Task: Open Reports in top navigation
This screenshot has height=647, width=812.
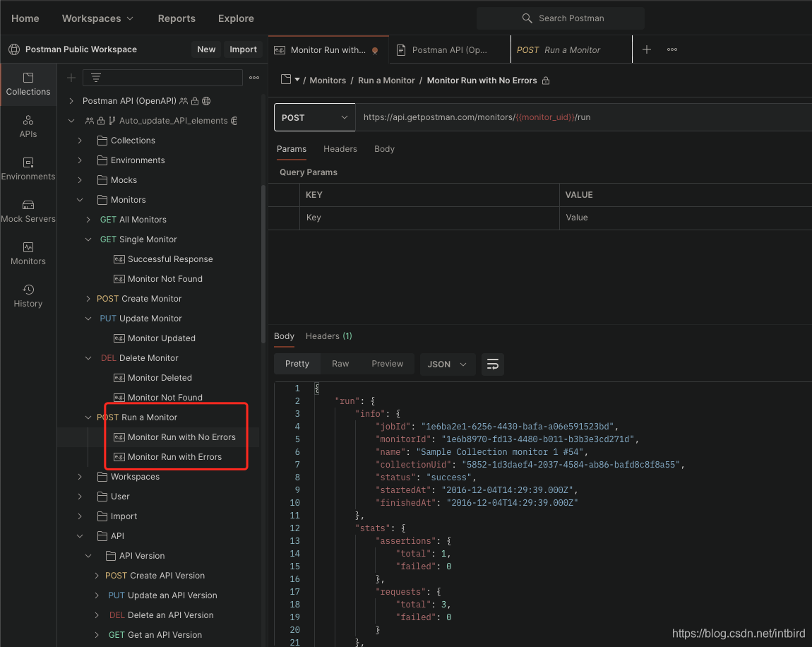Action: coord(177,18)
